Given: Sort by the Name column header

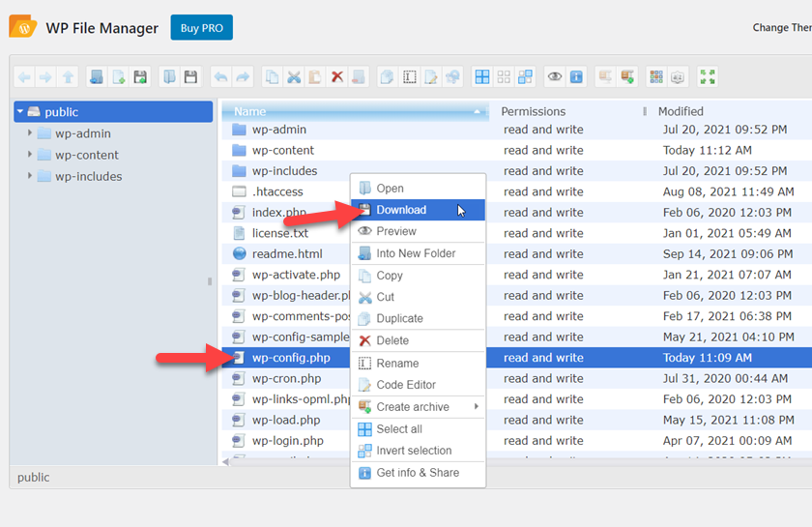Looking at the screenshot, I should click(356, 111).
